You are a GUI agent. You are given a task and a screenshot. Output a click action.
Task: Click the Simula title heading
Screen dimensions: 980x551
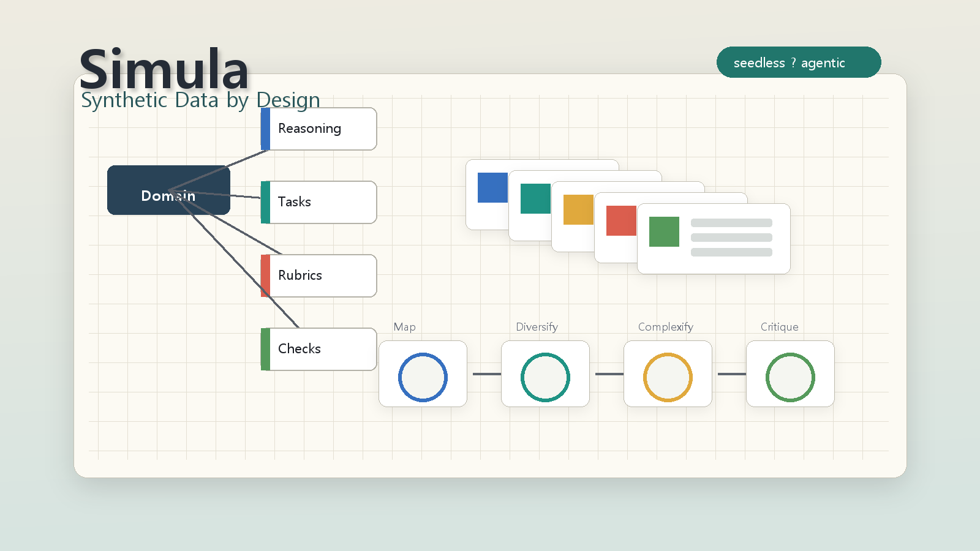[x=164, y=69]
